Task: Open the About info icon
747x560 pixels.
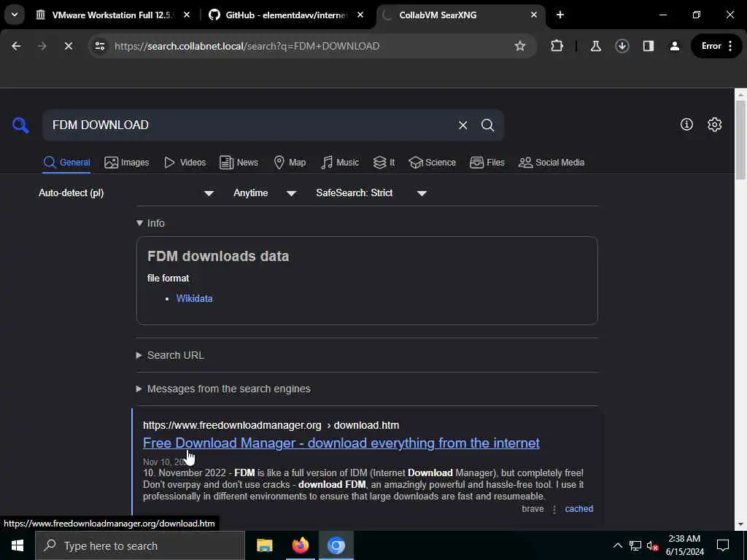Action: (x=686, y=125)
